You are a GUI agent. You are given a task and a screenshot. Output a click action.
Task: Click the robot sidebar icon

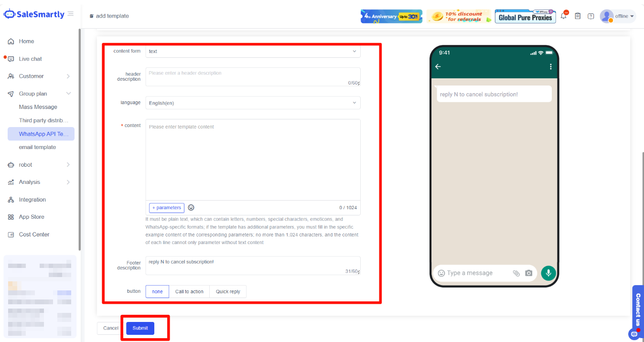[x=11, y=165]
